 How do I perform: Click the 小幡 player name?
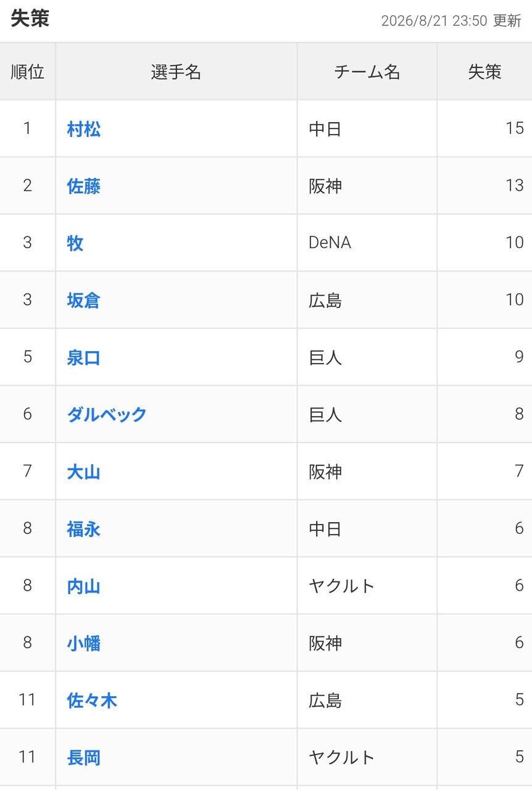tap(84, 644)
